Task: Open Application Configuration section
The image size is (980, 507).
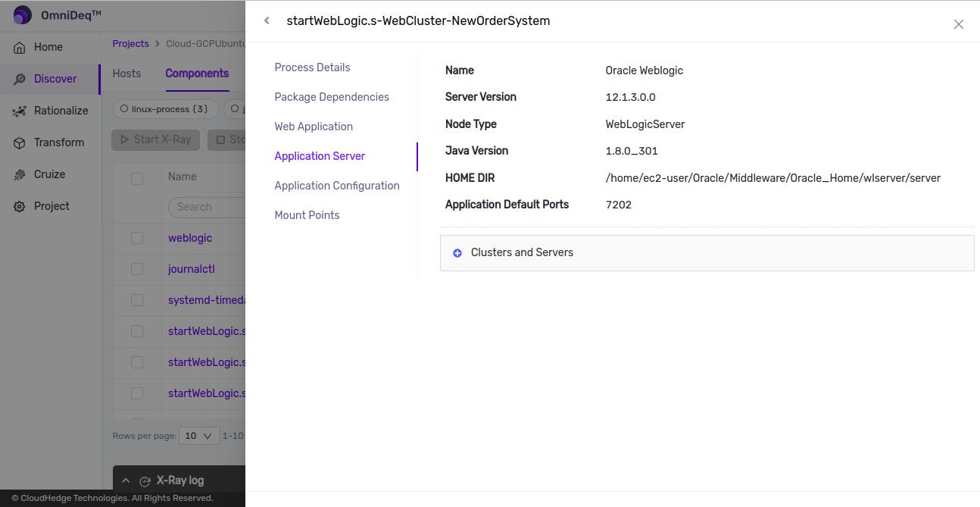Action: pyautogui.click(x=337, y=186)
